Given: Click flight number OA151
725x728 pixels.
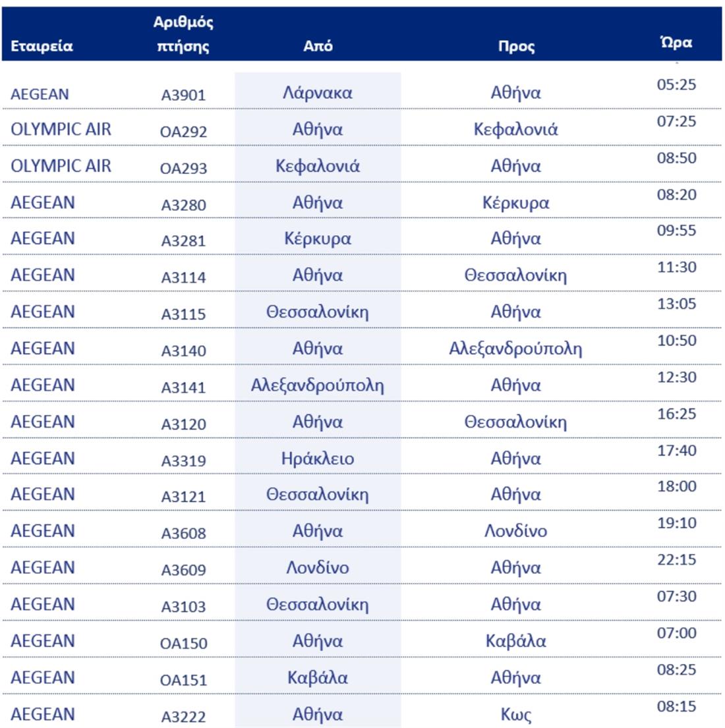Looking at the screenshot, I should [x=183, y=680].
